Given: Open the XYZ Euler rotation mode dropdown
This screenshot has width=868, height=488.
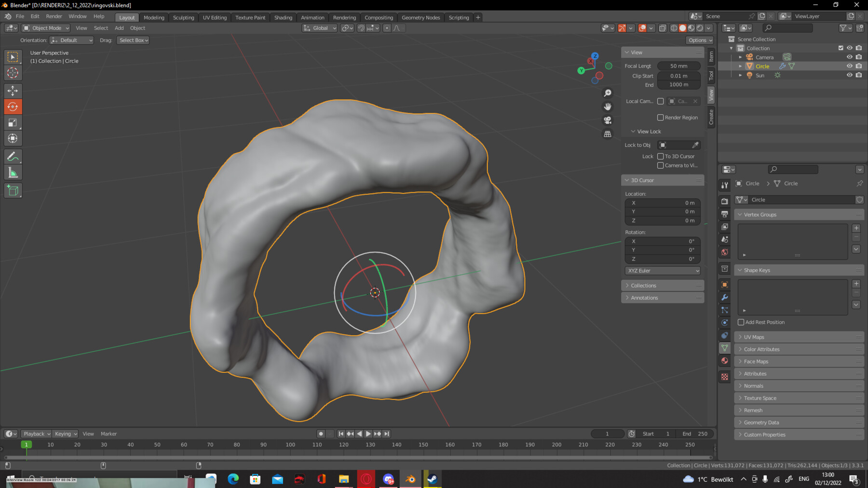Looking at the screenshot, I should [662, 270].
